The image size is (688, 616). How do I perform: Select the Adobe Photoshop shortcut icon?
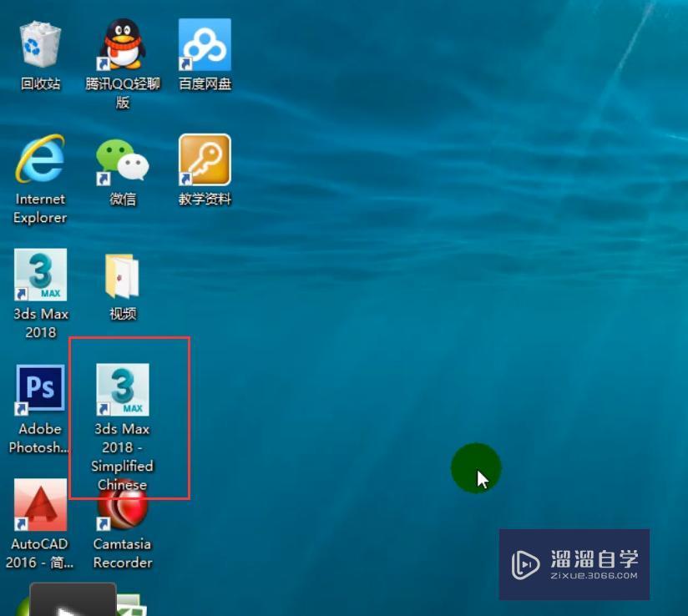[40, 390]
